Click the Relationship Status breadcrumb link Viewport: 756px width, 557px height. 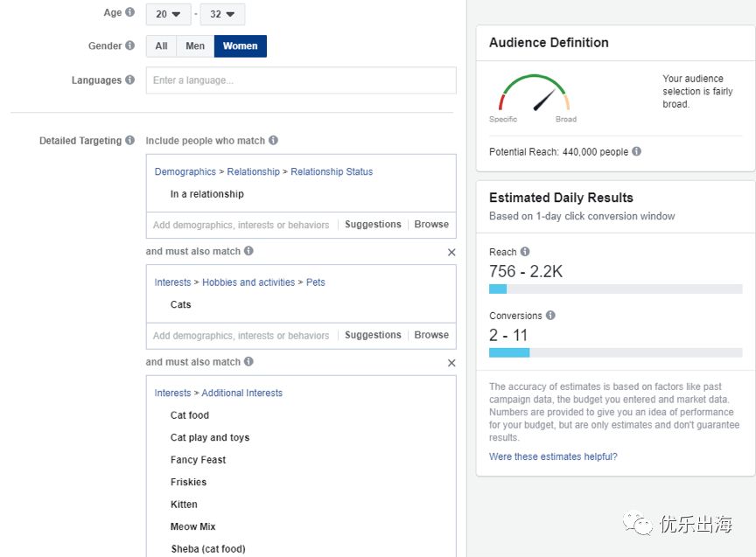coord(332,172)
